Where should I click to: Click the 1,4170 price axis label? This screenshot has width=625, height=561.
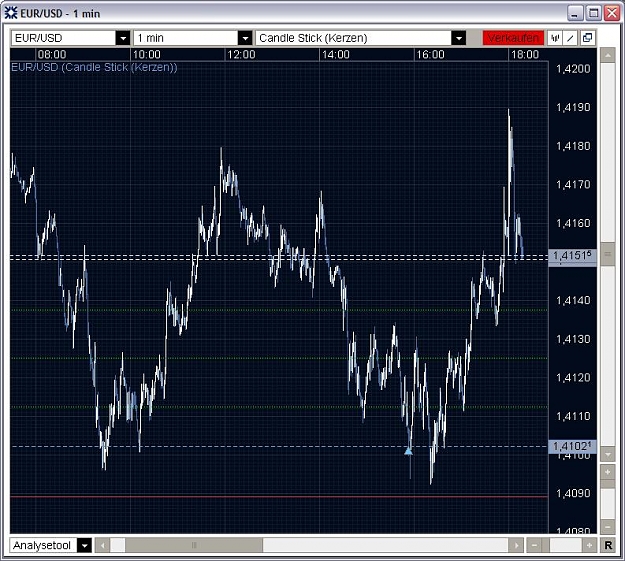(x=573, y=185)
